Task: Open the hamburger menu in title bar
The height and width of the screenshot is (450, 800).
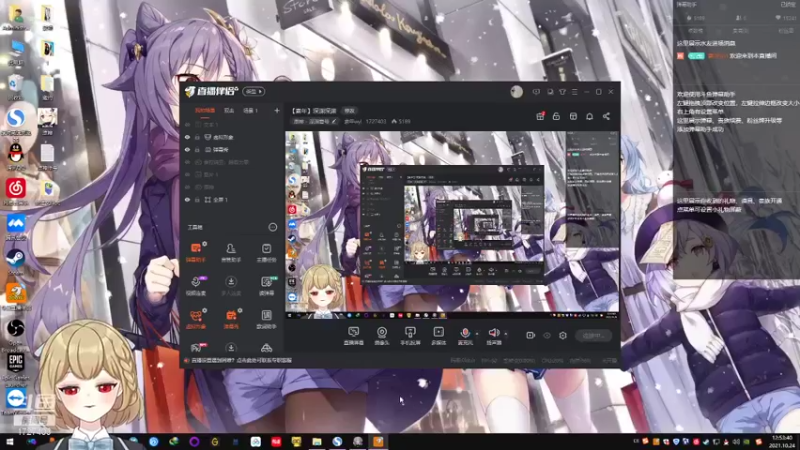Action: (574, 92)
